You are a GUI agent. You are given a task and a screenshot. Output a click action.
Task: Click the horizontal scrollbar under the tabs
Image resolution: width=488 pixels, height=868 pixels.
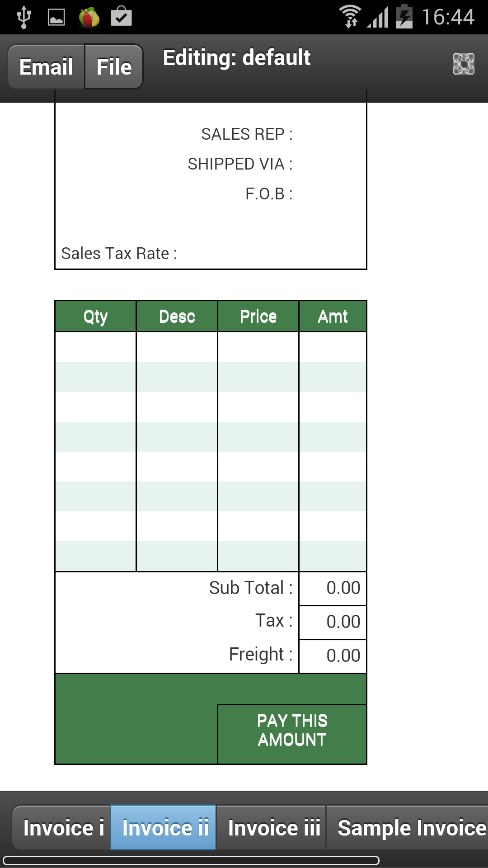pyautogui.click(x=191, y=860)
